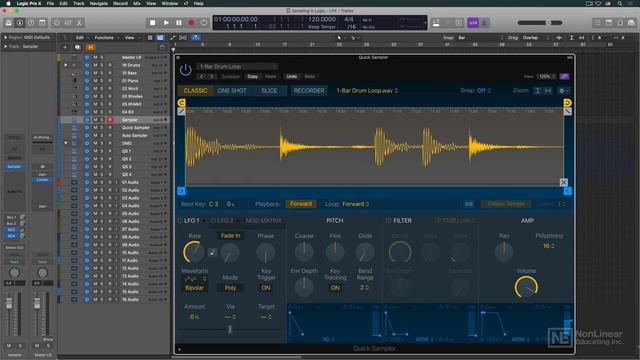Click the Quick Sampler power button

185,70
